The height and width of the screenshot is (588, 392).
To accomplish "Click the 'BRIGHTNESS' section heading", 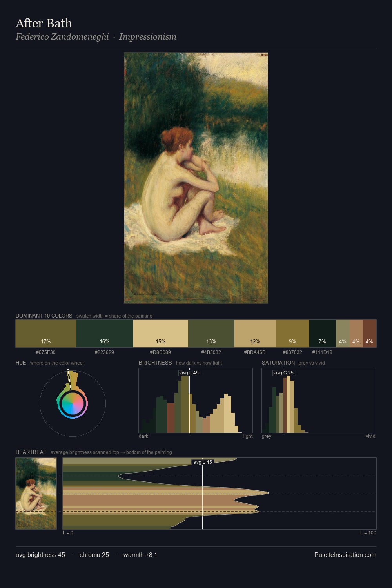I will [x=155, y=363].
